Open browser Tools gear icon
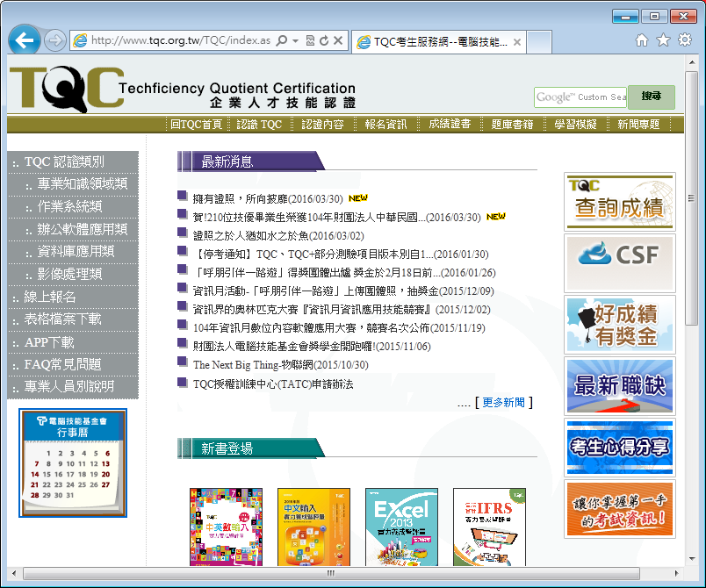Screen dimensions: 706x588 [685, 40]
